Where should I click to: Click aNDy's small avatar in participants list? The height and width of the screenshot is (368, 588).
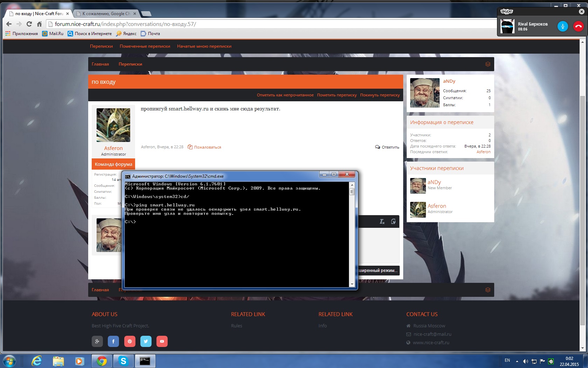pos(418,186)
